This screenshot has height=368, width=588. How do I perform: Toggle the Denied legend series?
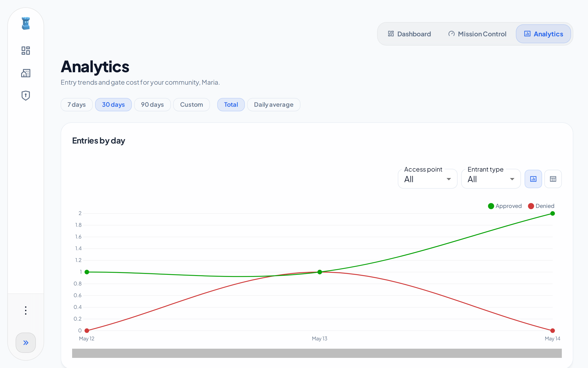coord(541,206)
